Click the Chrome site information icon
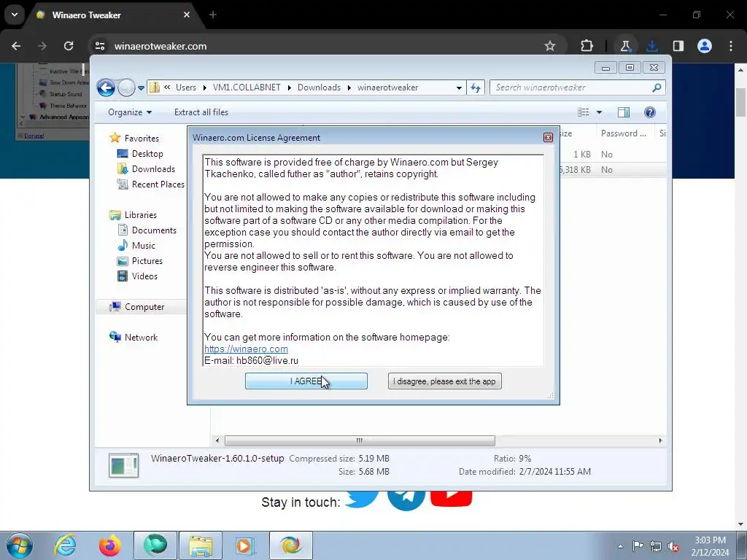The image size is (747, 560). [100, 46]
